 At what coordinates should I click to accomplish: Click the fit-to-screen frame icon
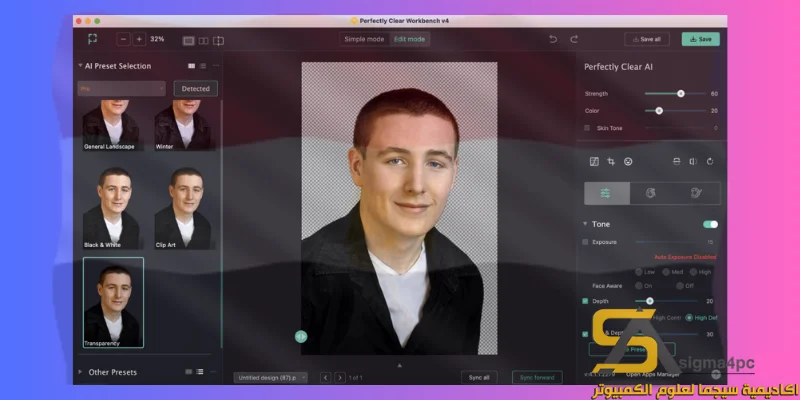(92, 39)
